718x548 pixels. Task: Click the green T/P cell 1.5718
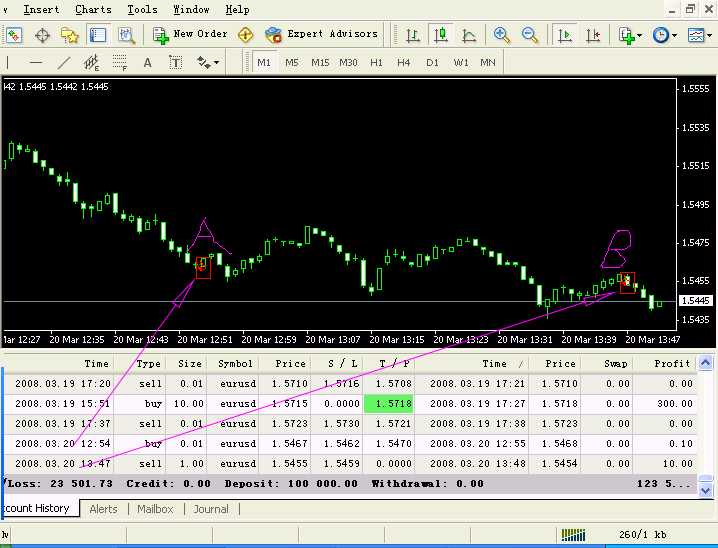386,404
